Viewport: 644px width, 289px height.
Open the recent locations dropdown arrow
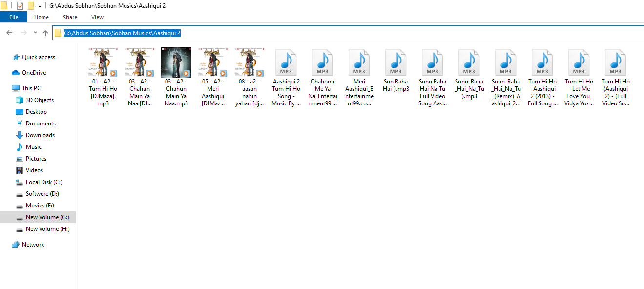pyautogui.click(x=35, y=33)
